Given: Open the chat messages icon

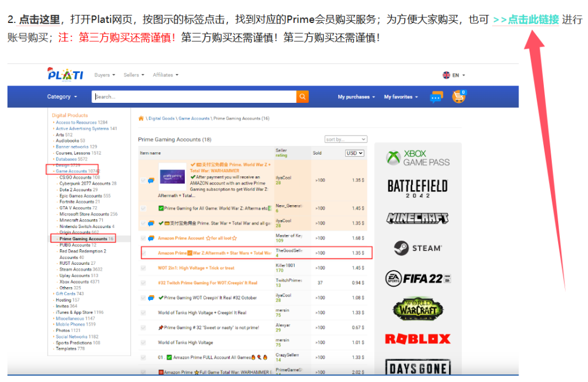Looking at the screenshot, I should (x=436, y=97).
